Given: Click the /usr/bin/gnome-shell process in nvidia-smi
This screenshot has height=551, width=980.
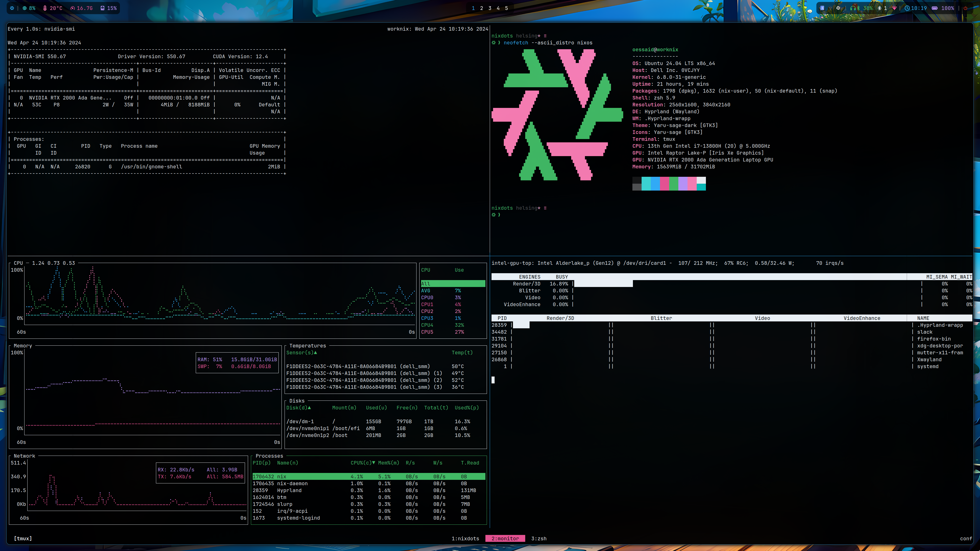Looking at the screenshot, I should point(151,167).
